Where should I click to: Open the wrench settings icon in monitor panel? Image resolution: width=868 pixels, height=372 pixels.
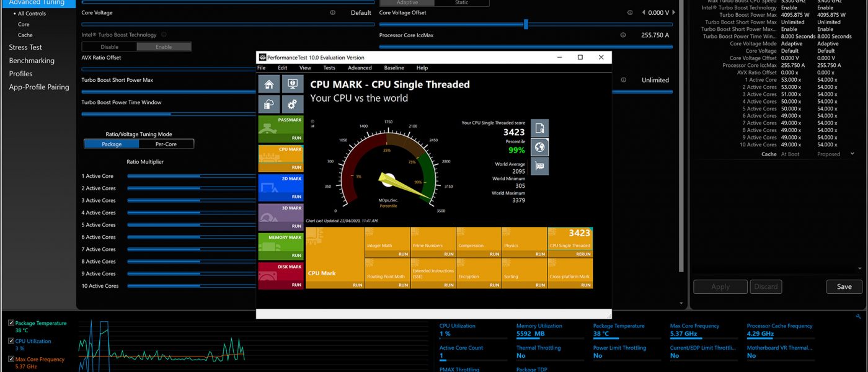point(858,316)
